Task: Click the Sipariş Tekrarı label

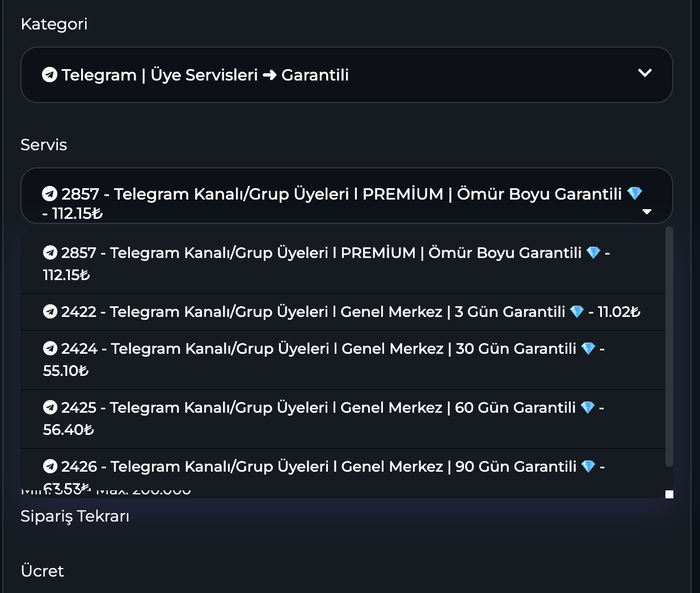Action: (x=75, y=516)
